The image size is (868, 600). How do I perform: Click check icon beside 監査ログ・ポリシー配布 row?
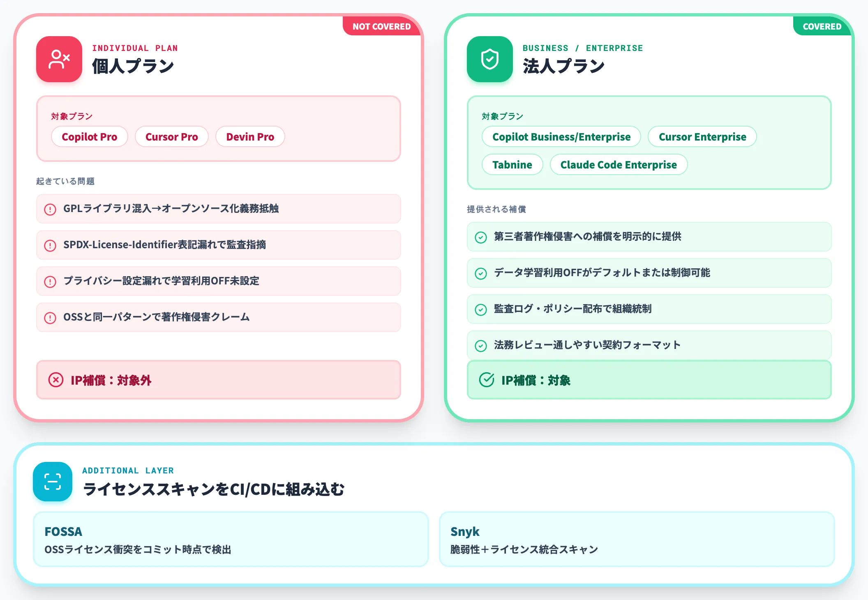pyautogui.click(x=481, y=310)
